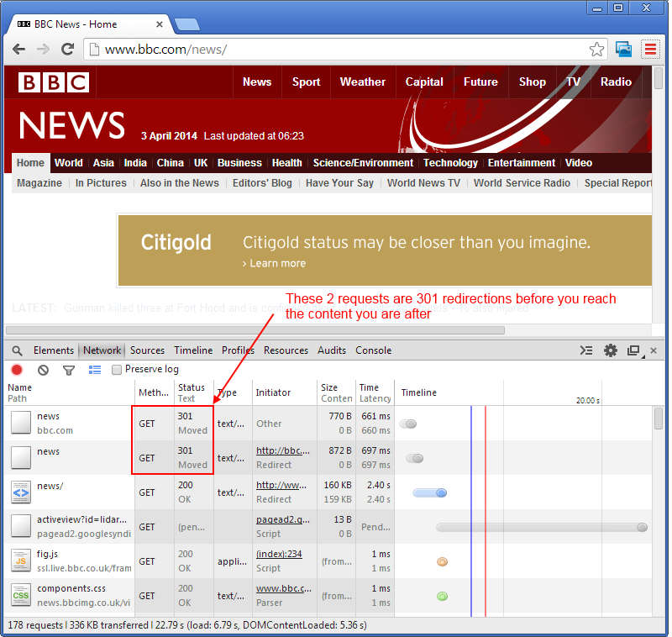Select the first news request from bbc.com

point(328,424)
